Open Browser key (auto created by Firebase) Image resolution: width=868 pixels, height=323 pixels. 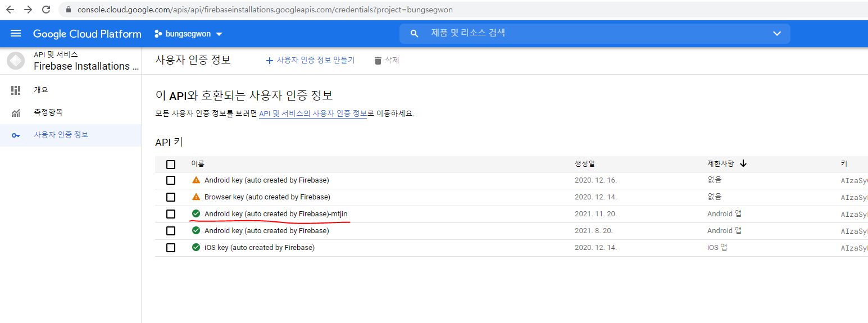[267, 197]
